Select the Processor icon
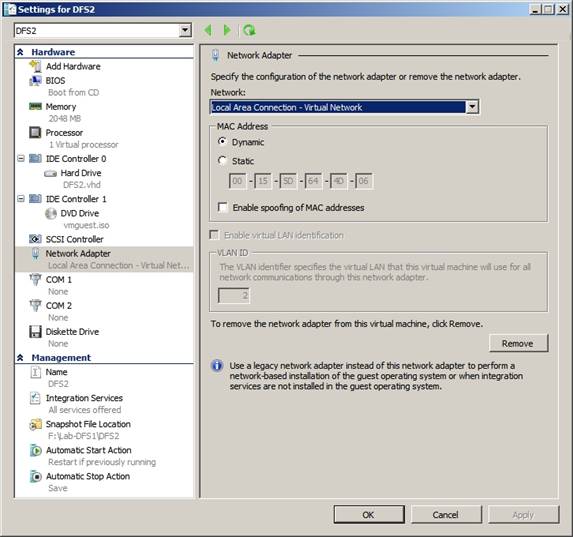573x537 pixels. pyautogui.click(x=35, y=132)
